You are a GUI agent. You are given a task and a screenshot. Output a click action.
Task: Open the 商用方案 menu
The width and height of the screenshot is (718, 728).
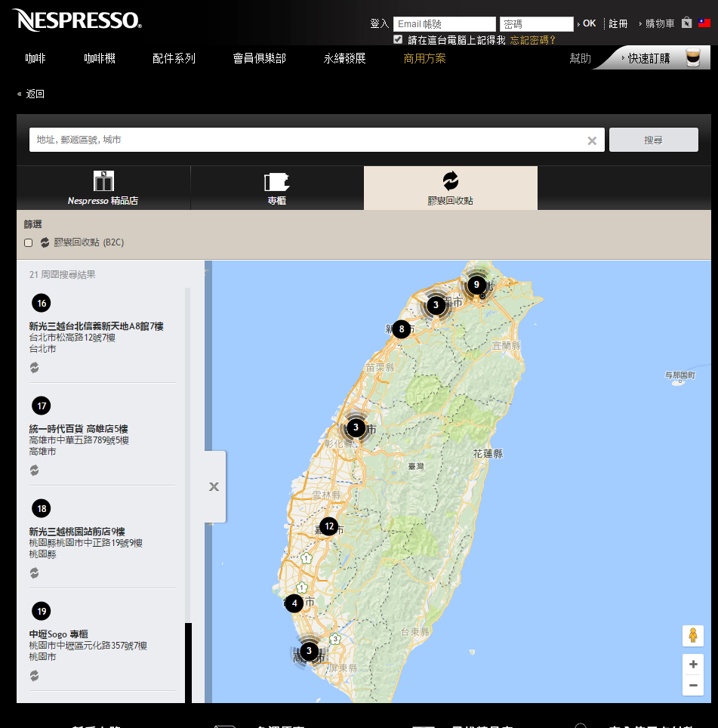tap(424, 58)
